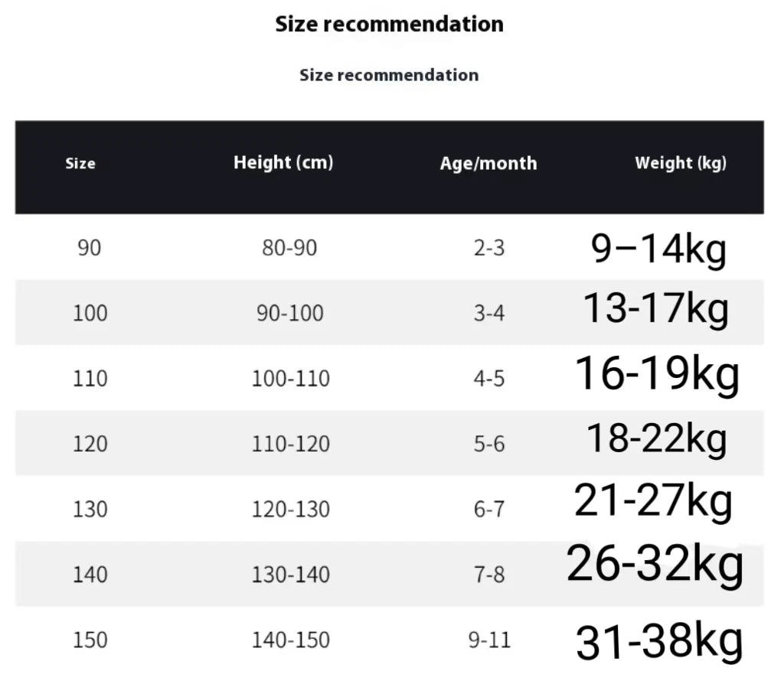
Task: Click the 21-27kg weight value
Action: [653, 502]
